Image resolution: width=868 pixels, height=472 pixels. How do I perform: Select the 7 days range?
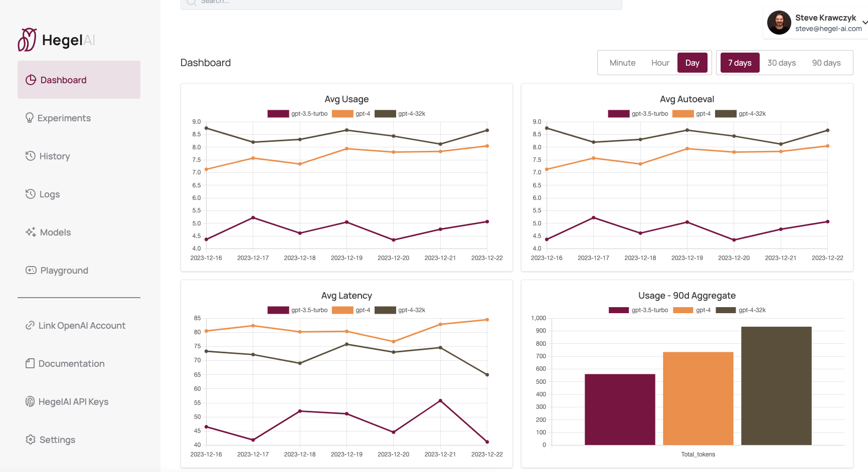740,63
